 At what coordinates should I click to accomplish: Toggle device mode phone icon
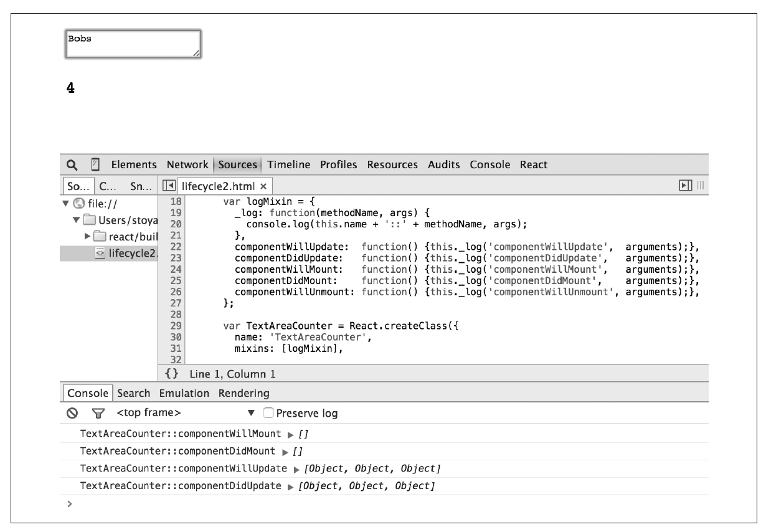(x=95, y=165)
